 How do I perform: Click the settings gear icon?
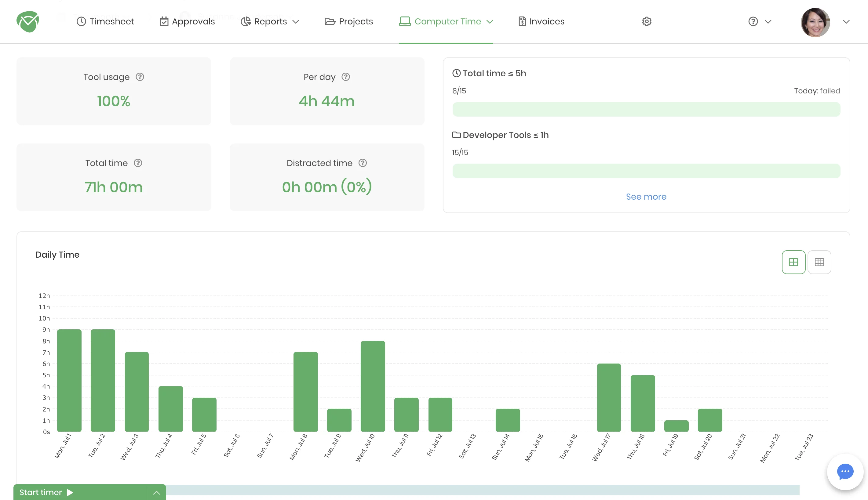647,21
